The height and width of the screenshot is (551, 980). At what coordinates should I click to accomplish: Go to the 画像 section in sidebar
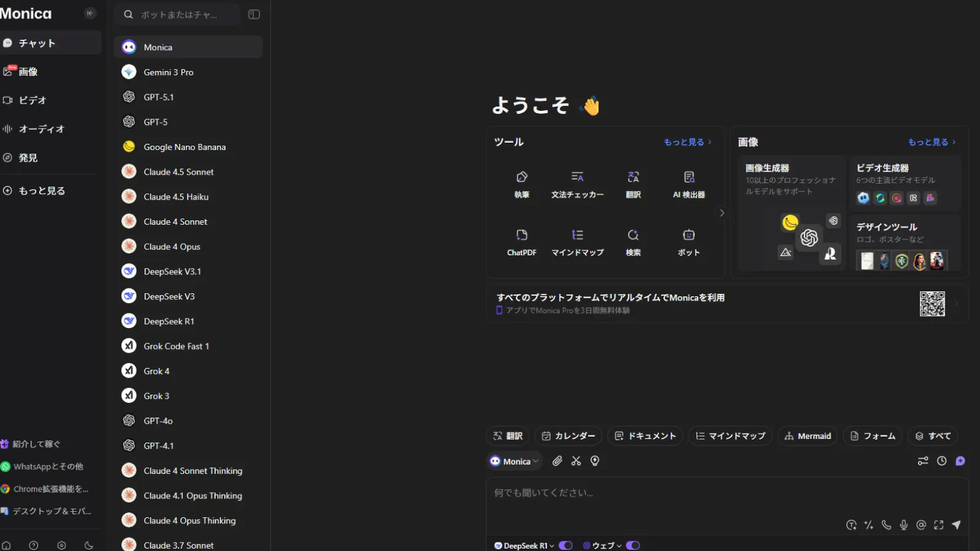click(28, 72)
